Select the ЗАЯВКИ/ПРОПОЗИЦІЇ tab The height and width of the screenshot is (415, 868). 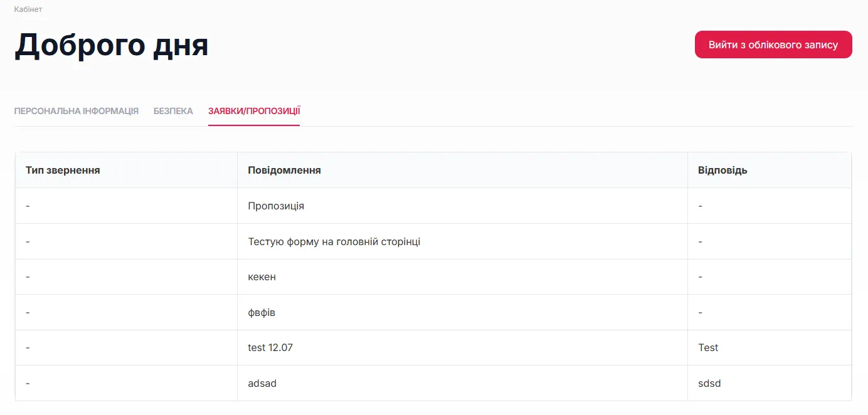pyautogui.click(x=253, y=110)
